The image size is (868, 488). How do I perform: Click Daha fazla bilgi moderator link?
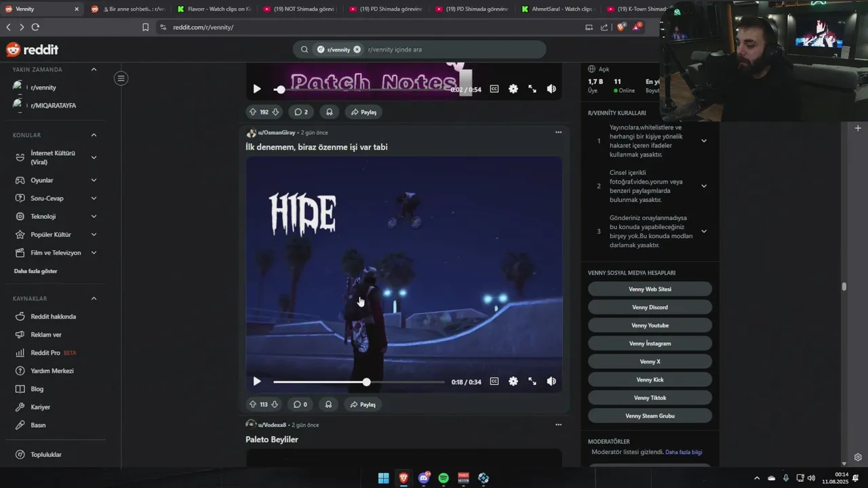click(x=684, y=452)
